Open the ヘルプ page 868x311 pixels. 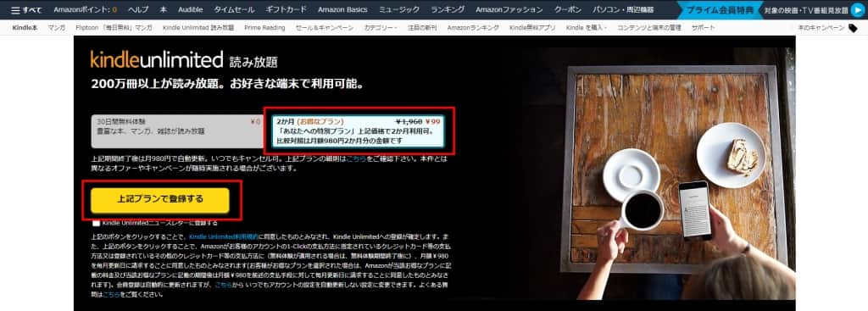tap(138, 10)
